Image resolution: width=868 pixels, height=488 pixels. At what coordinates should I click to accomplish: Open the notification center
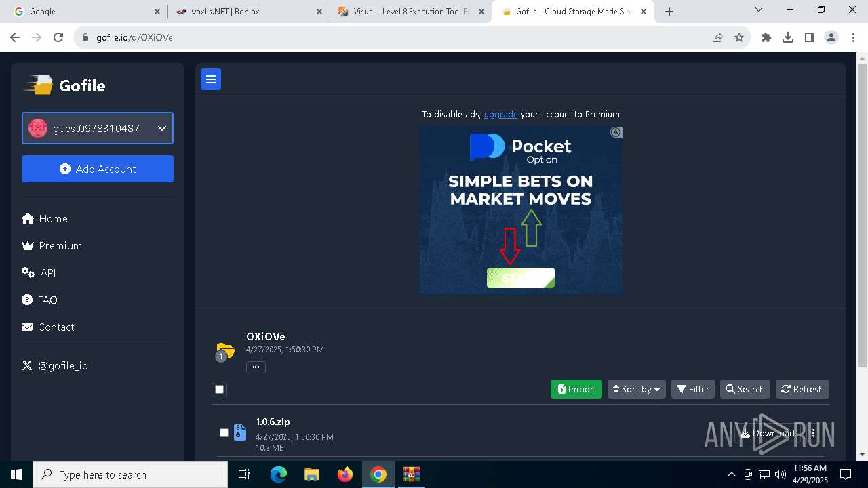point(846,474)
